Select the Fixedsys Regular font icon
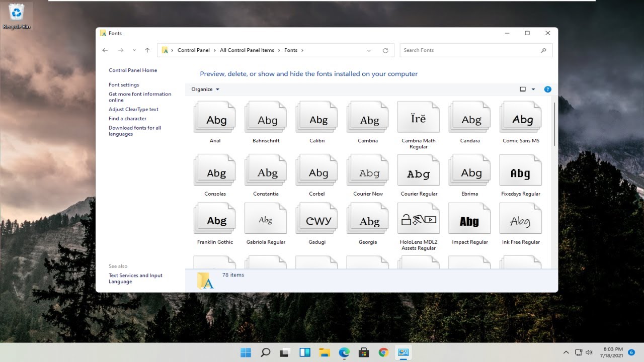The height and width of the screenshot is (362, 644). pos(521,170)
